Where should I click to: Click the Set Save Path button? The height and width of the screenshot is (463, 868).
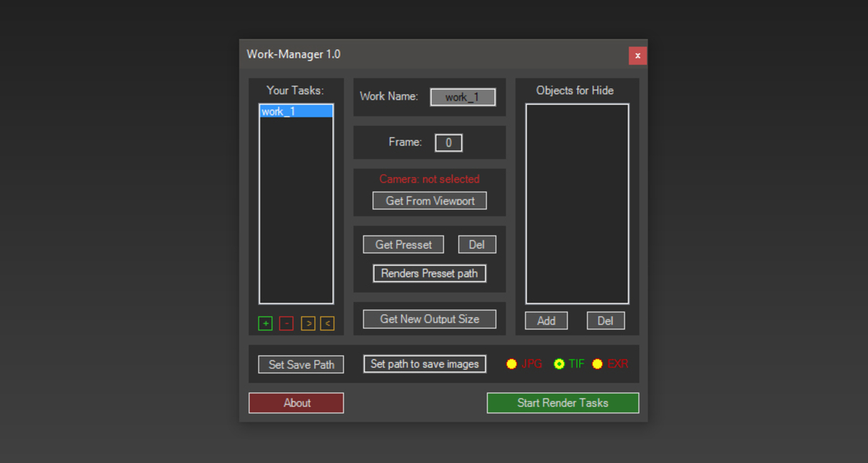tap(301, 364)
